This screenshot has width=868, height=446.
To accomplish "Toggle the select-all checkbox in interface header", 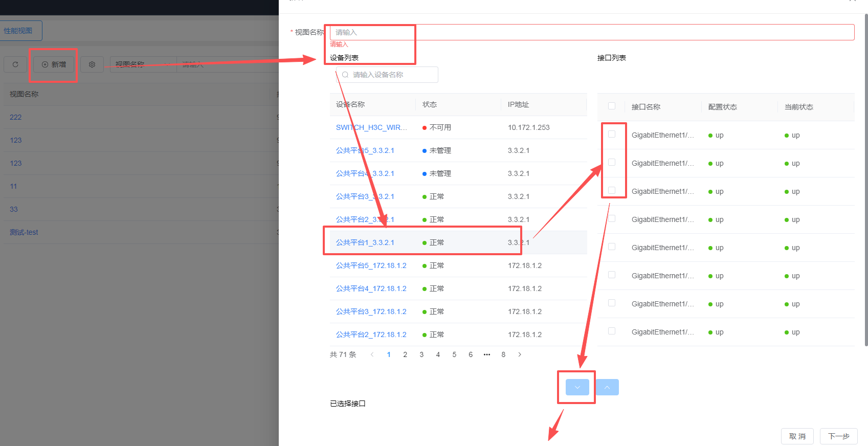I will coord(612,106).
